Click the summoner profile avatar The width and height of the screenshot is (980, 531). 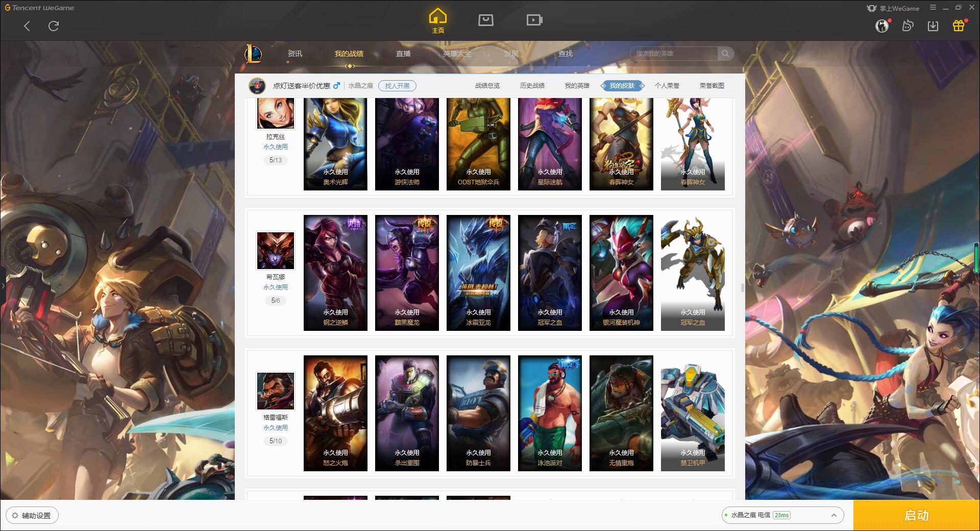coord(257,86)
